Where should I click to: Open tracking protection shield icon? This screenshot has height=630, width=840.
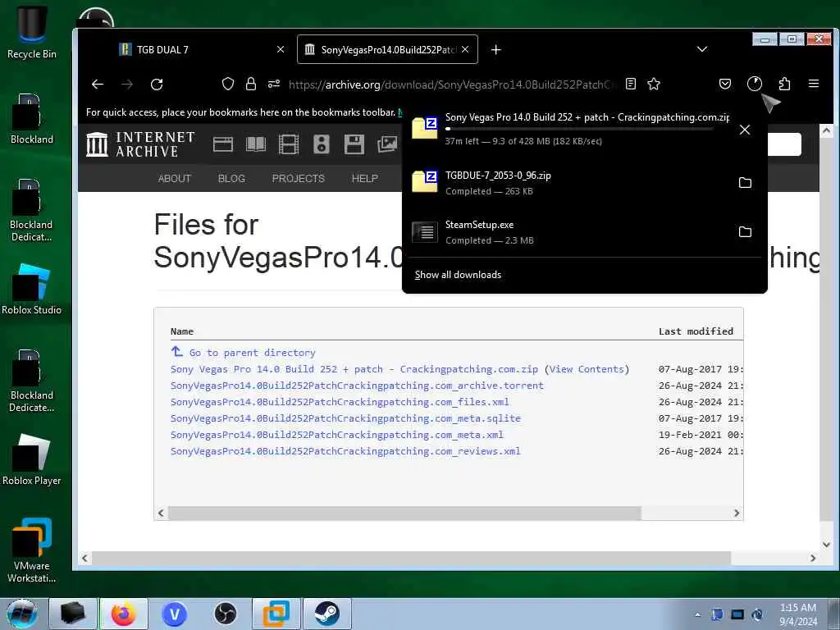[228, 84]
